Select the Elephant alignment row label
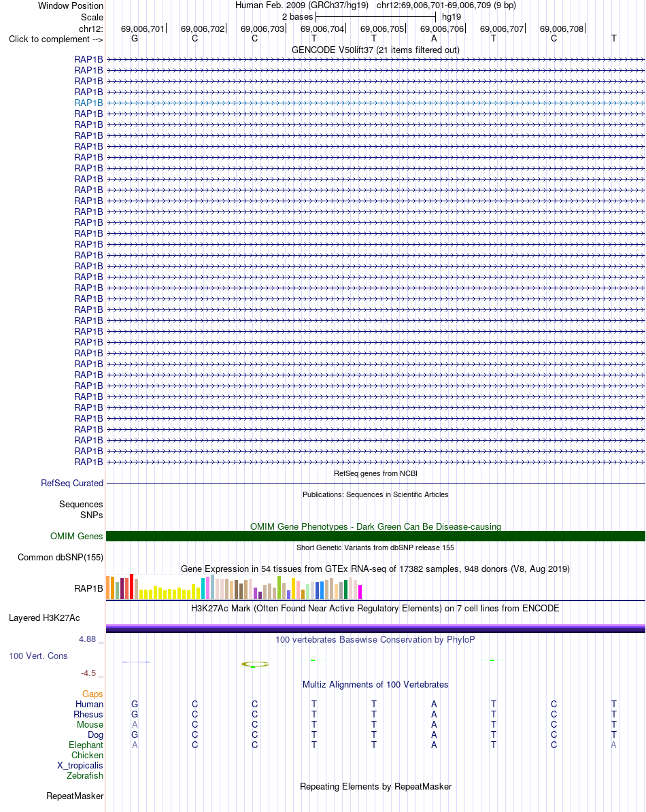646x812 pixels. pos(86,745)
